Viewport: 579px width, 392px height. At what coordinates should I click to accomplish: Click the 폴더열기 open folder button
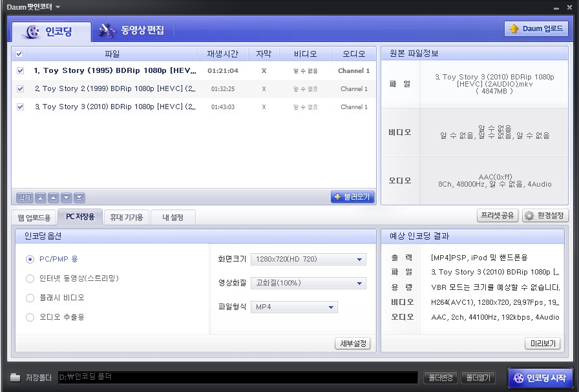point(478,378)
